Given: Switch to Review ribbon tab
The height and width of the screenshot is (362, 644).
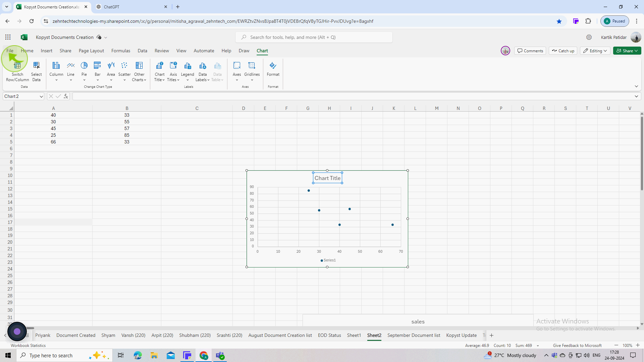Looking at the screenshot, I should click(162, 51).
